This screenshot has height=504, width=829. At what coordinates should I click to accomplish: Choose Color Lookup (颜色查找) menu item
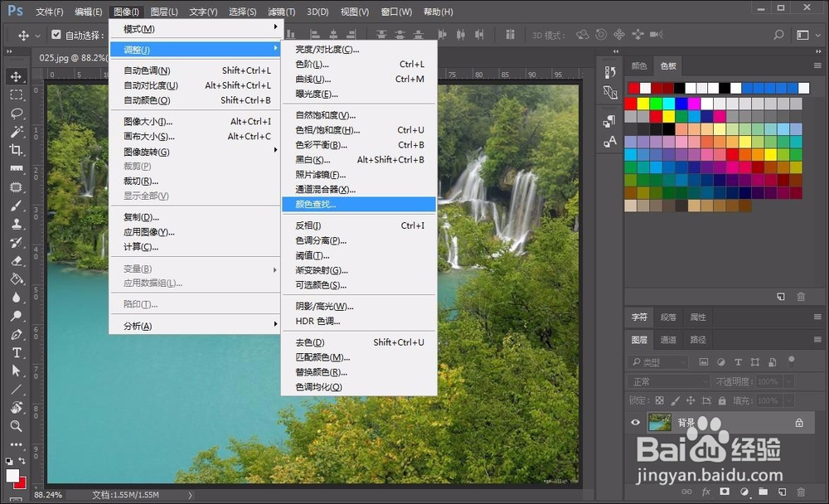click(x=359, y=204)
